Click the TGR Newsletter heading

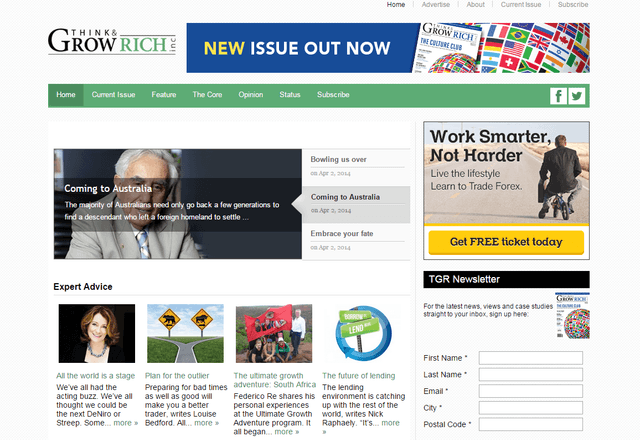tap(464, 279)
